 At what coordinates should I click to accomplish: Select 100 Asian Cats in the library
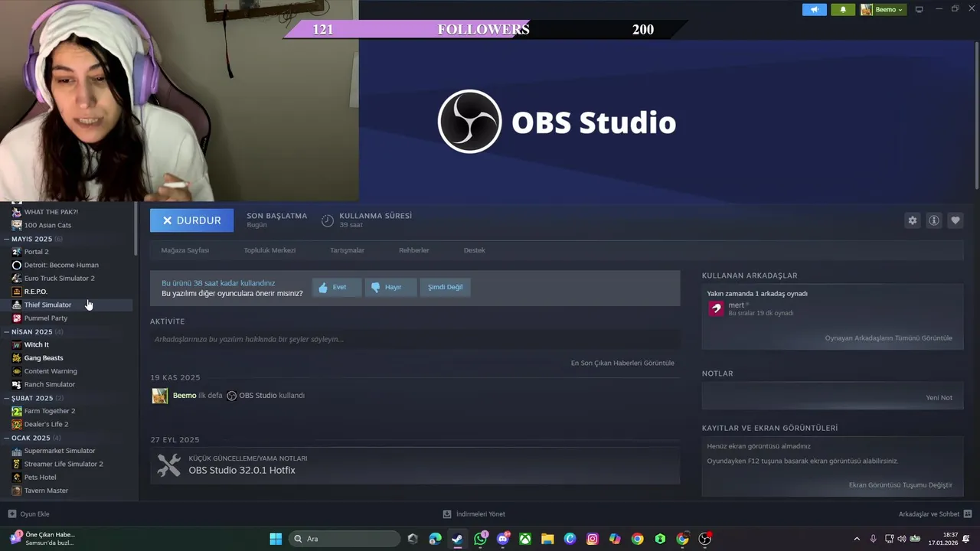click(x=47, y=225)
